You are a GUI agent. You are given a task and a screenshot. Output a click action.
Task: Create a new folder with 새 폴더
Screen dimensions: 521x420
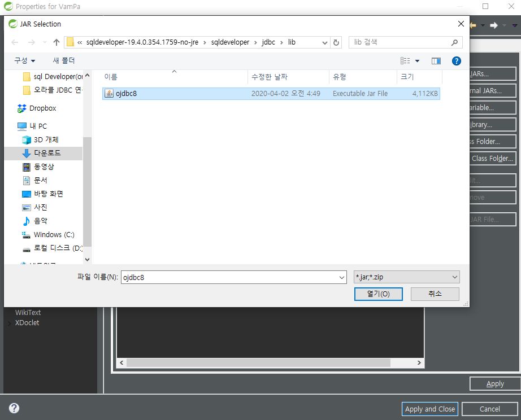pyautogui.click(x=64, y=60)
